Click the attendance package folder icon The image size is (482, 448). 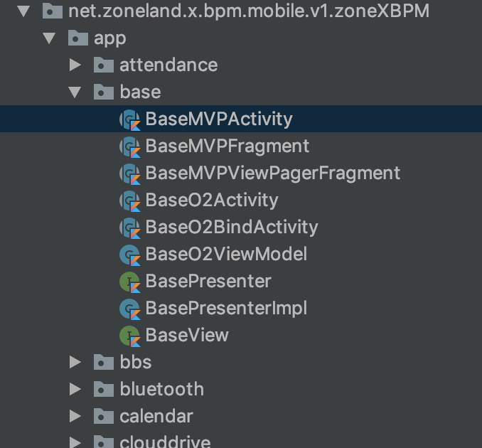[104, 65]
